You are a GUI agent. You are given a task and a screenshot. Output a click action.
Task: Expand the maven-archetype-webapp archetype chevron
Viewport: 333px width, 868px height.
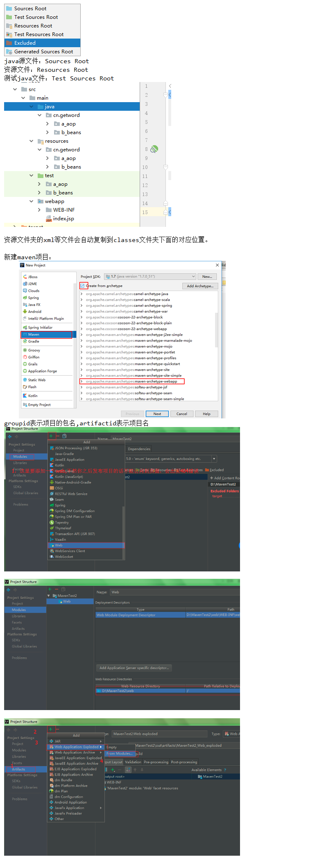click(x=82, y=381)
